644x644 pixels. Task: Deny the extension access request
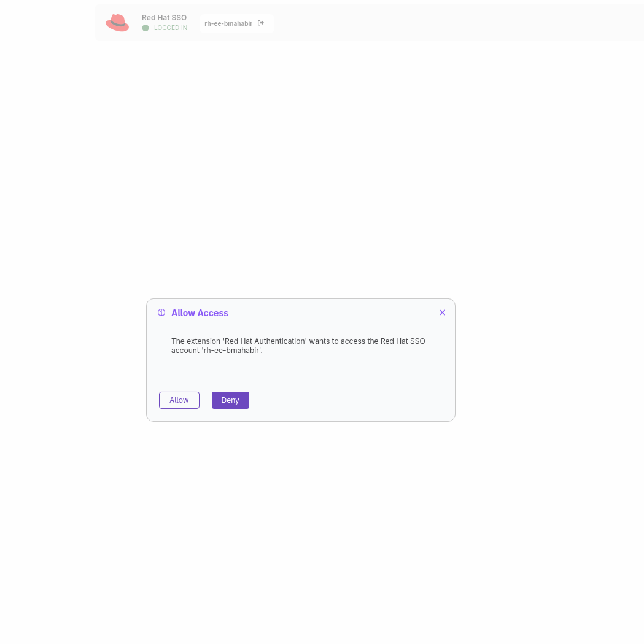(230, 400)
